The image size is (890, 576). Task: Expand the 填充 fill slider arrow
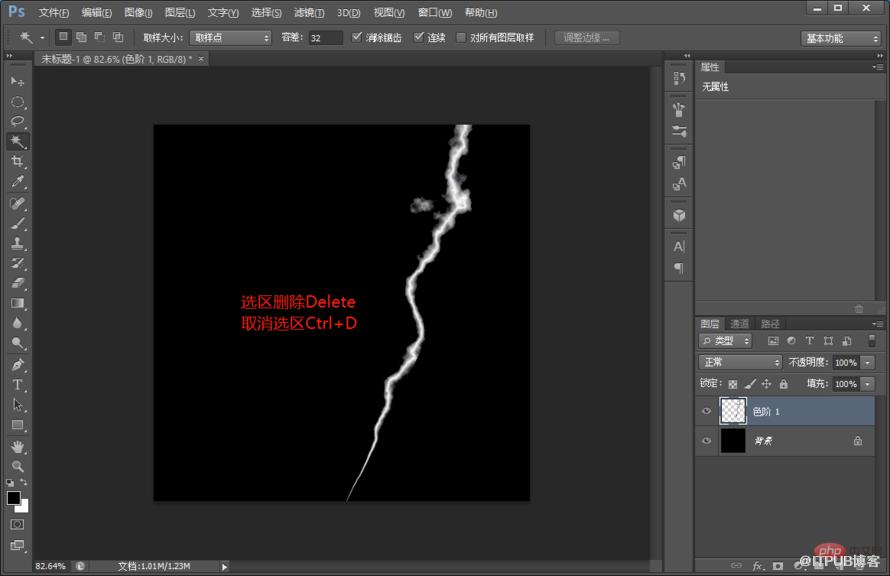[x=867, y=384]
